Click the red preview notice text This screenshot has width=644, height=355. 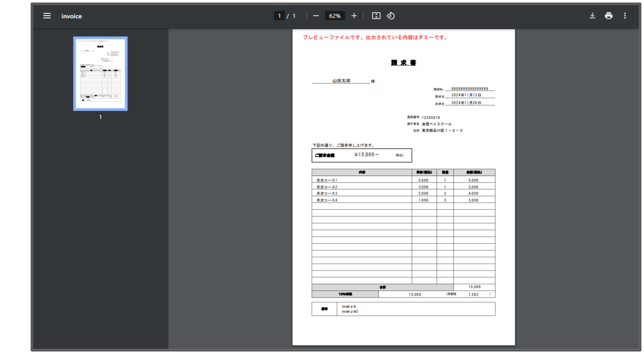tap(375, 37)
